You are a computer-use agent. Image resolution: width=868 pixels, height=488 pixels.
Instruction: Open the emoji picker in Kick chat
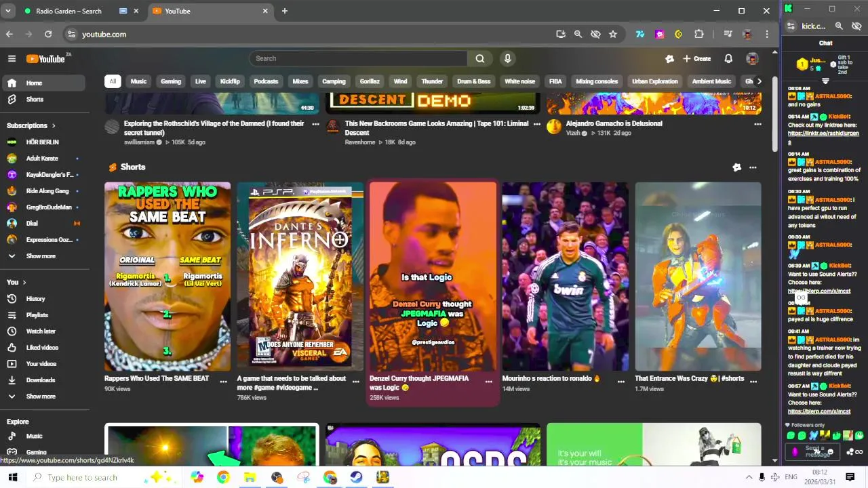click(x=830, y=451)
